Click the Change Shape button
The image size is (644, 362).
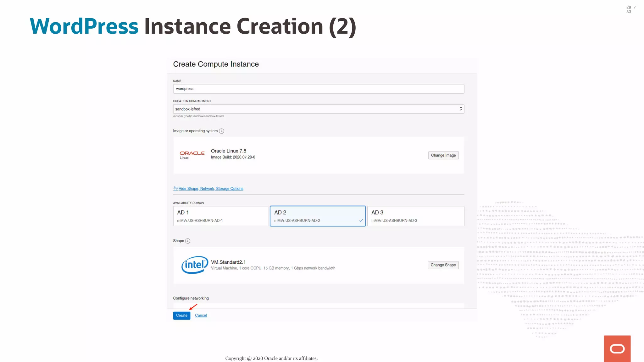pyautogui.click(x=443, y=265)
